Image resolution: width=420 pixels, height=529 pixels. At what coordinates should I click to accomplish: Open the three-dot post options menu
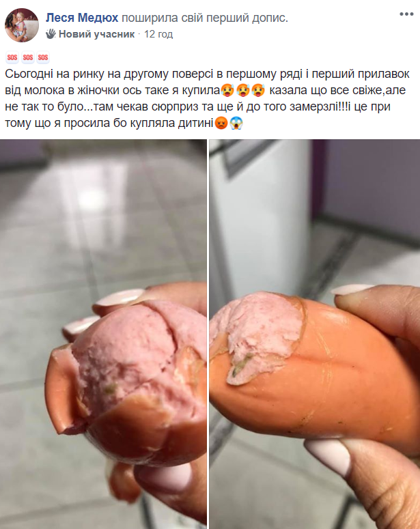pos(406,14)
